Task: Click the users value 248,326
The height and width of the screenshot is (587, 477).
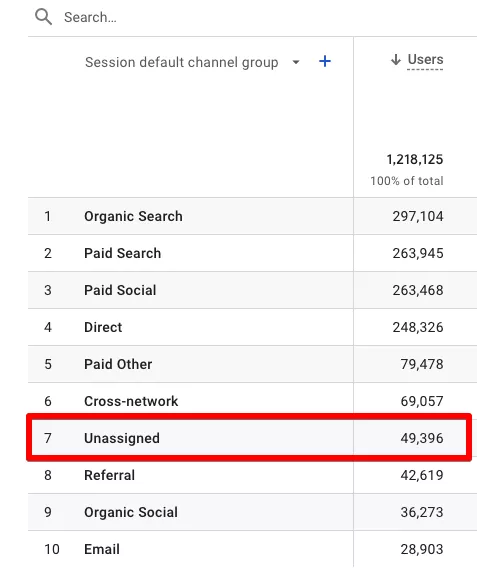Action: click(x=418, y=328)
